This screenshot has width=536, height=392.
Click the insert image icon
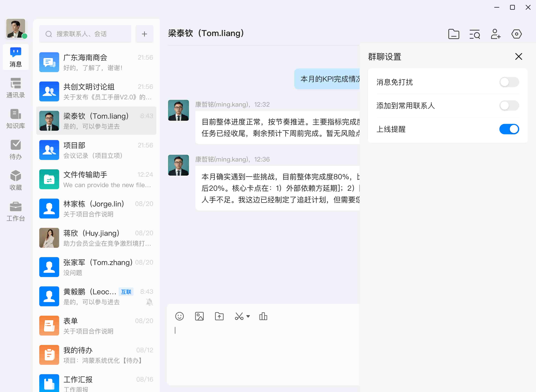pyautogui.click(x=199, y=316)
